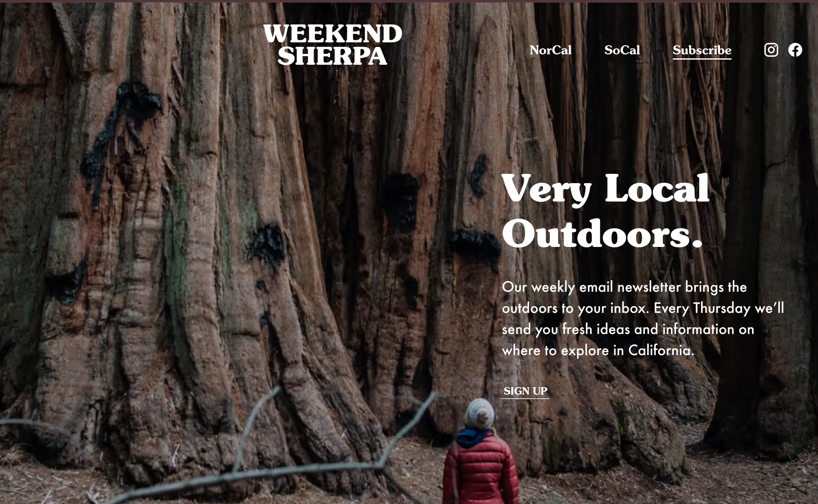818x504 pixels.
Task: Open the Facebook social icon
Action: coord(795,50)
